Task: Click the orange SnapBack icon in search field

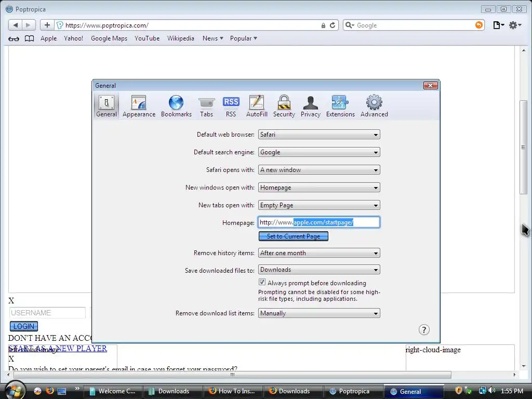Action: pyautogui.click(x=478, y=25)
